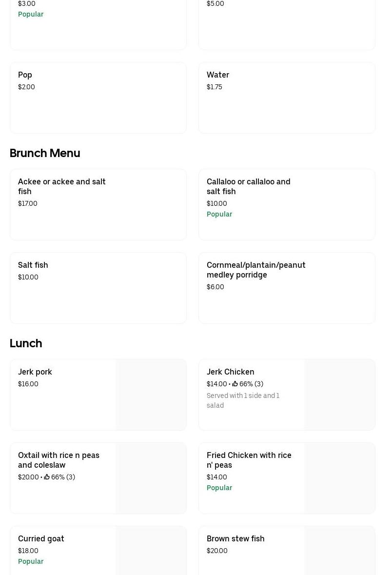Select Oxtail with rice n peas and coleslaw
The width and height of the screenshot is (392, 575).
59,460
